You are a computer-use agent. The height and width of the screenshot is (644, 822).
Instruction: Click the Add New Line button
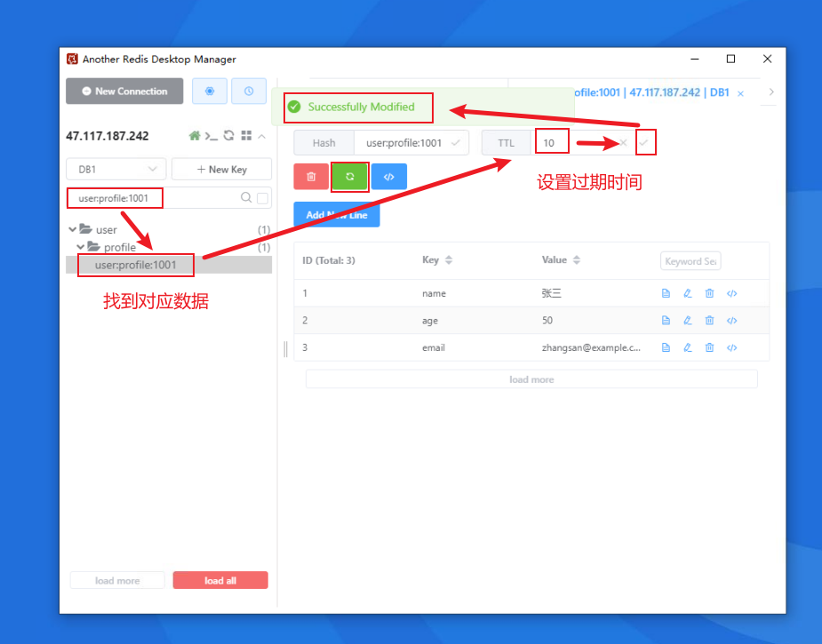coord(337,215)
